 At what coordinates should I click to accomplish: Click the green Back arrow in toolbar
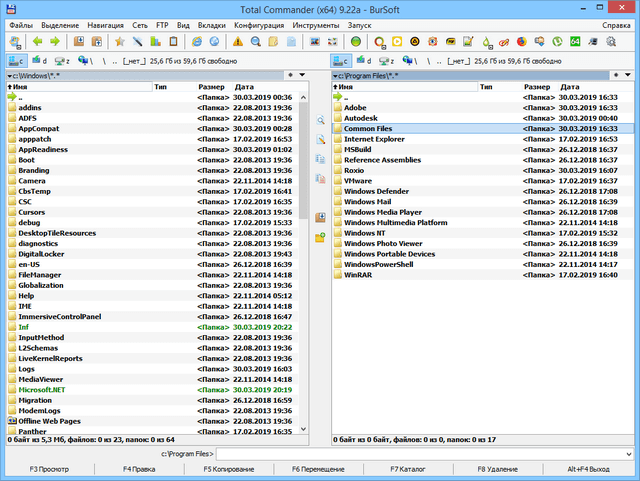point(37,42)
